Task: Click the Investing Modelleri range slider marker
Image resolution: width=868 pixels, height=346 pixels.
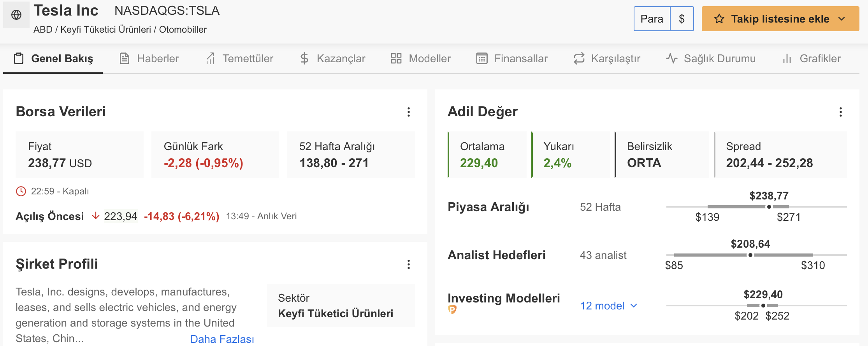Action: 763,306
